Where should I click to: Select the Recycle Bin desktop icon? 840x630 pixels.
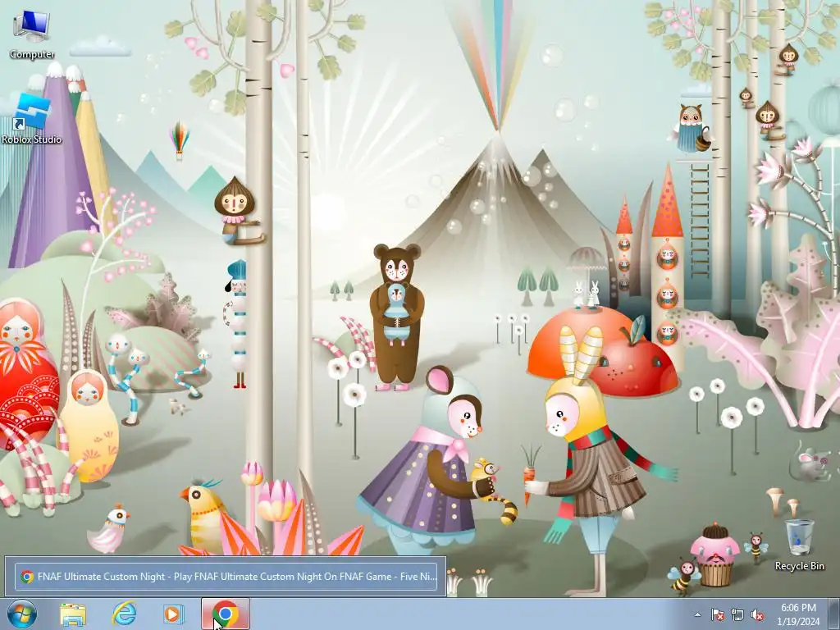[x=799, y=545]
